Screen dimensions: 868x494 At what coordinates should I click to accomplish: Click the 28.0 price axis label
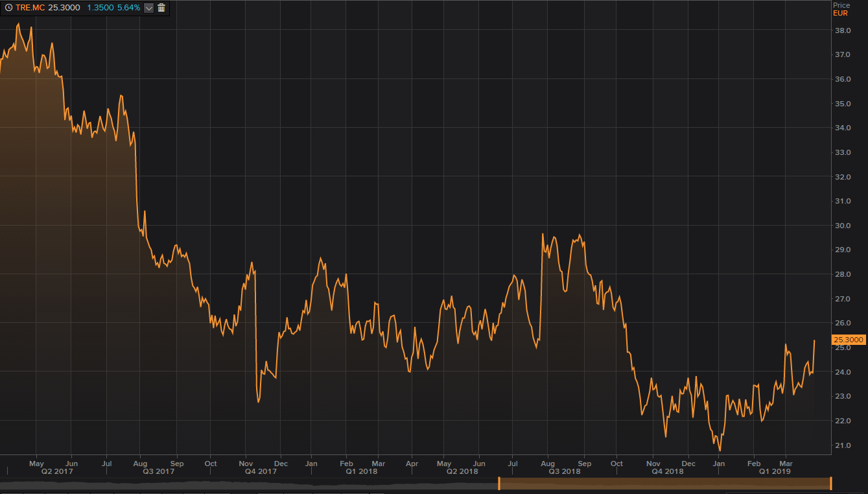coord(843,274)
